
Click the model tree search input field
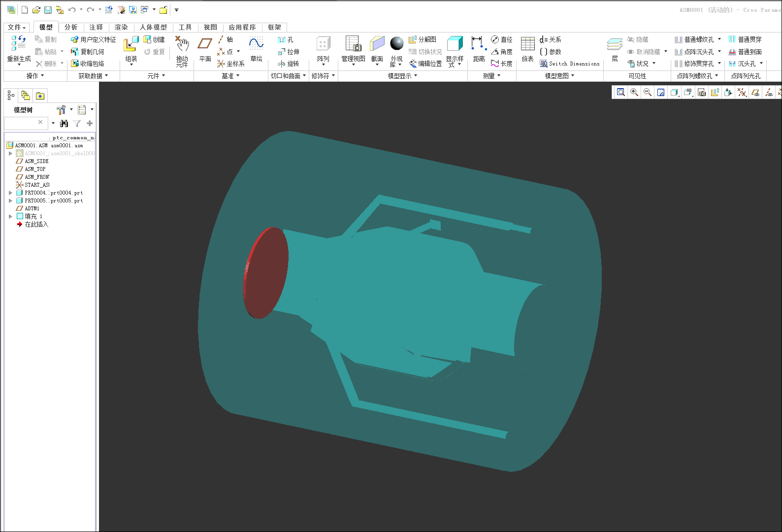(x=21, y=123)
